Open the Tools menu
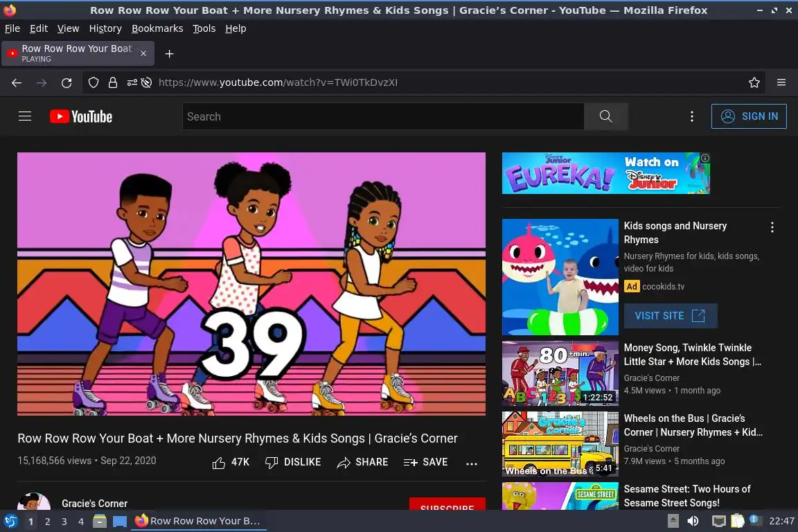The width and height of the screenshot is (798, 532). [x=204, y=28]
